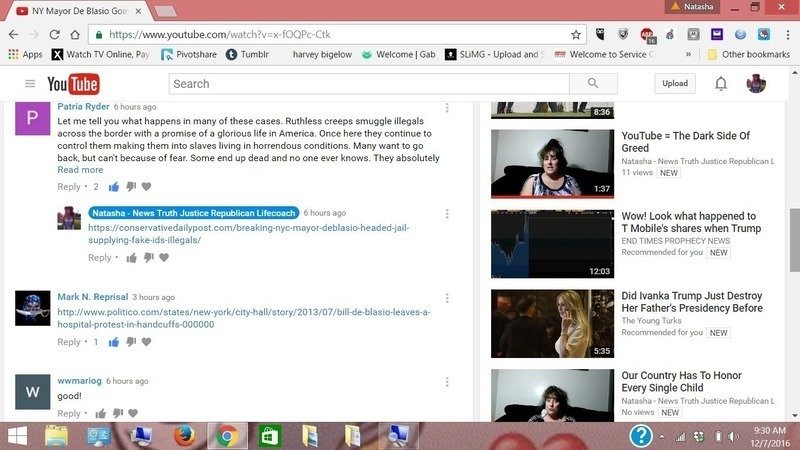Open Patria Ryder's channel name link

83,106
